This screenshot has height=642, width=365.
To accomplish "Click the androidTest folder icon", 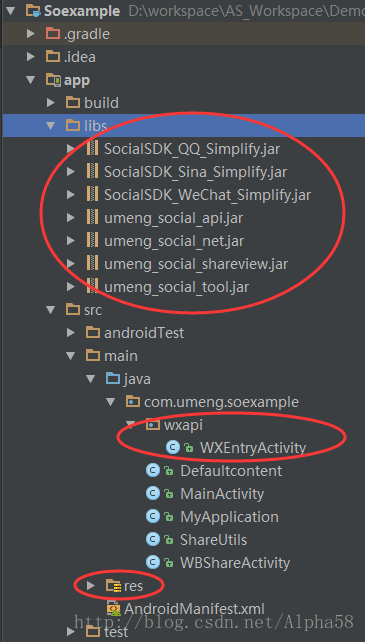I will [x=93, y=332].
